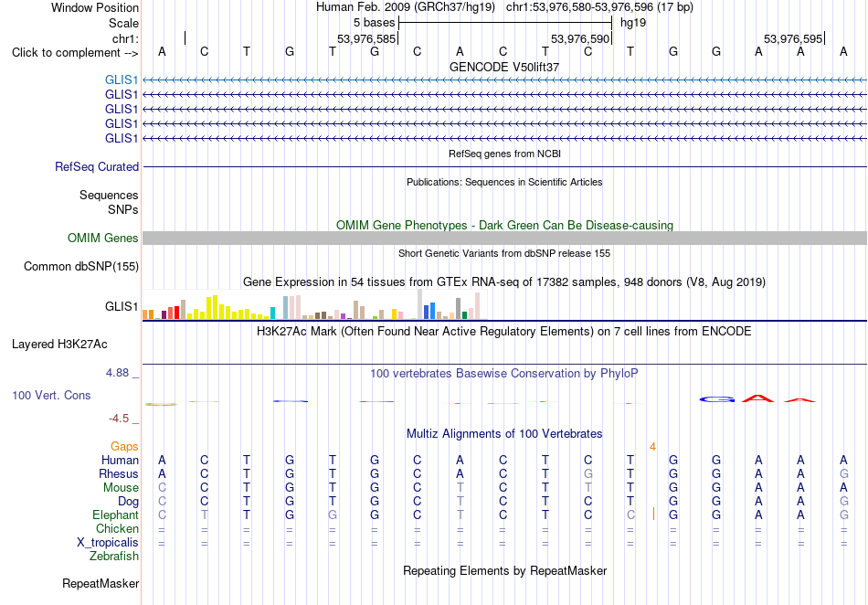The width and height of the screenshot is (868, 605).
Task: Open the OMIM Gene Phenotypes track title
Action: tap(504, 226)
